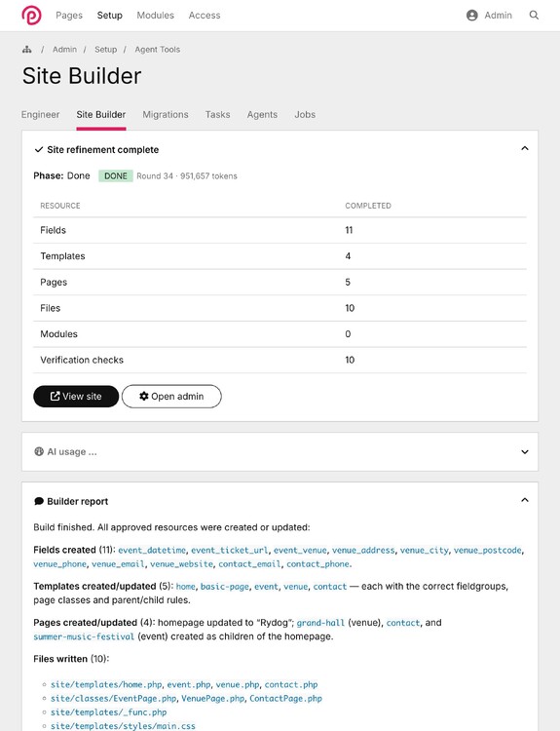
Task: Click the ProcessWire logo icon
Action: (31, 16)
